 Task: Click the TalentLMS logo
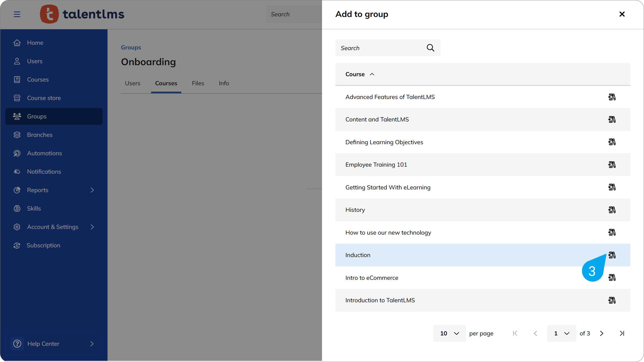(x=82, y=14)
